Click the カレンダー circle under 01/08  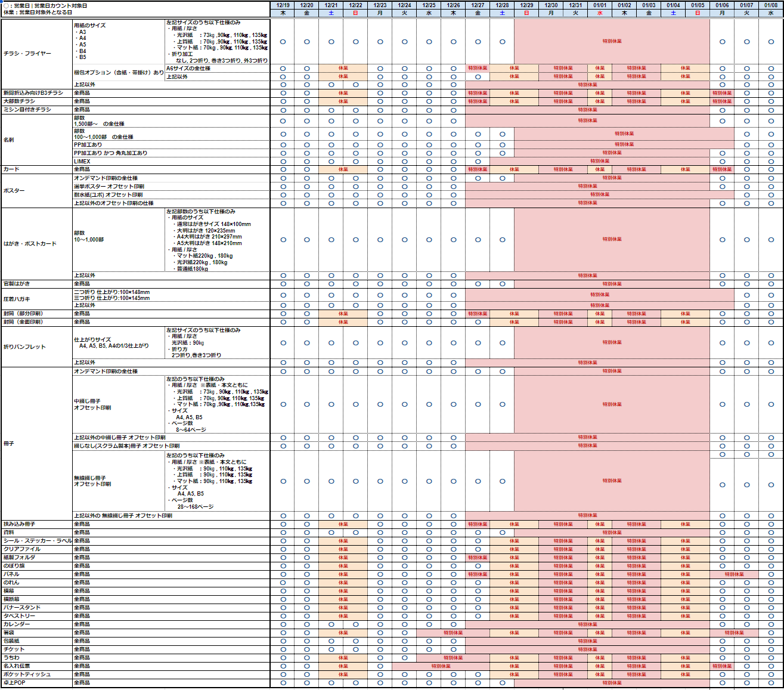(x=771, y=624)
